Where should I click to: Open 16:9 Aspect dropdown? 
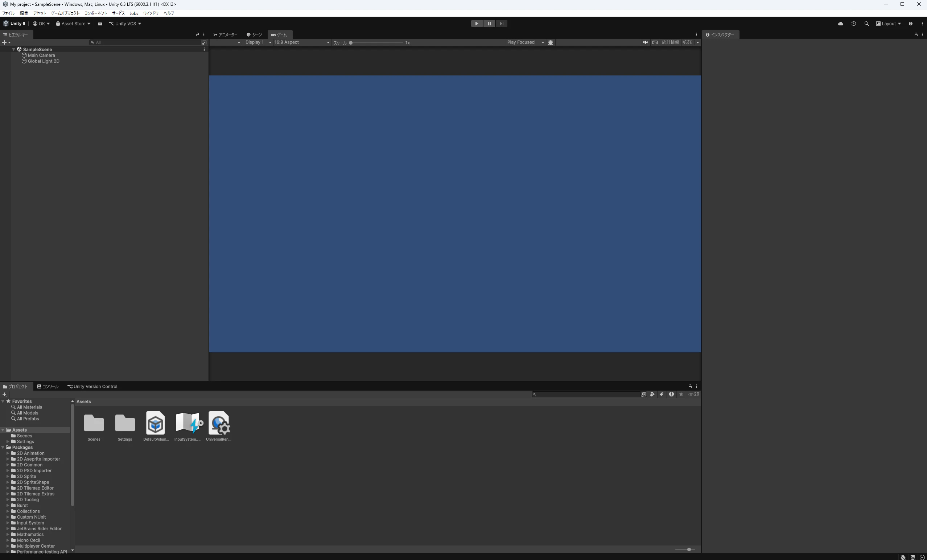coord(302,42)
